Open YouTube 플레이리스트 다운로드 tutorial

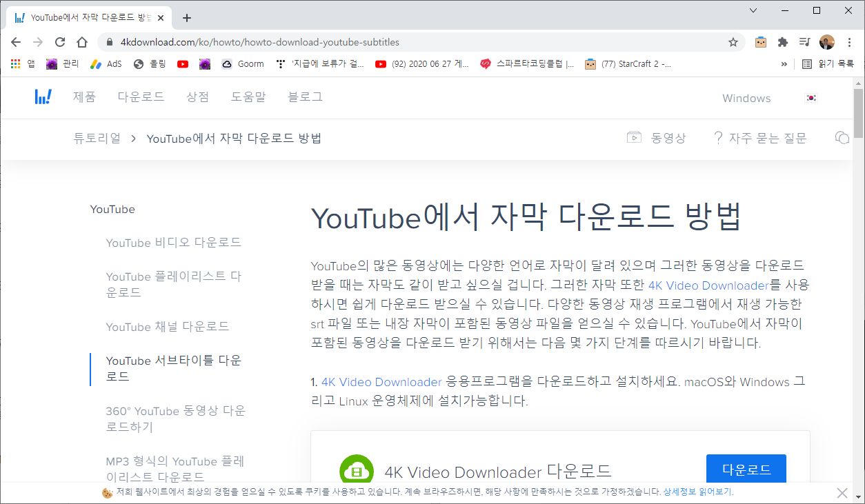(174, 285)
